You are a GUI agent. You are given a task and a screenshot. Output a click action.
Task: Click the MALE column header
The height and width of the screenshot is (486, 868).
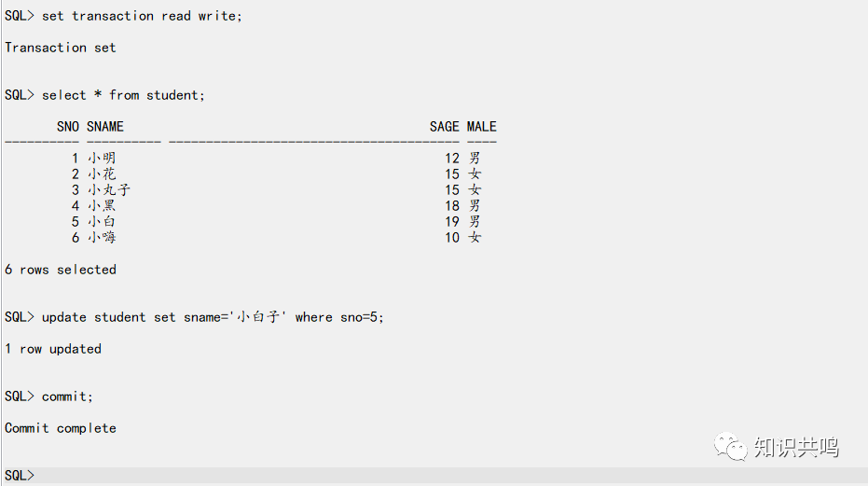point(482,127)
